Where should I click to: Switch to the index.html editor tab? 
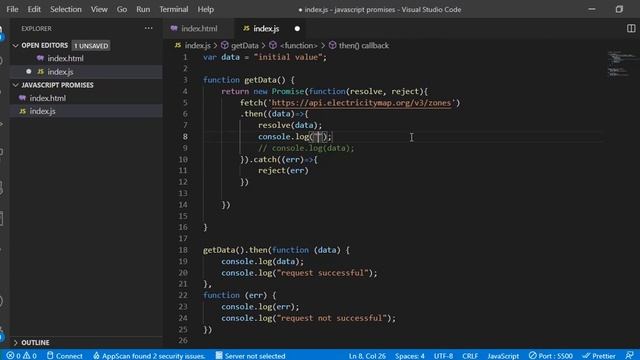click(x=199, y=29)
